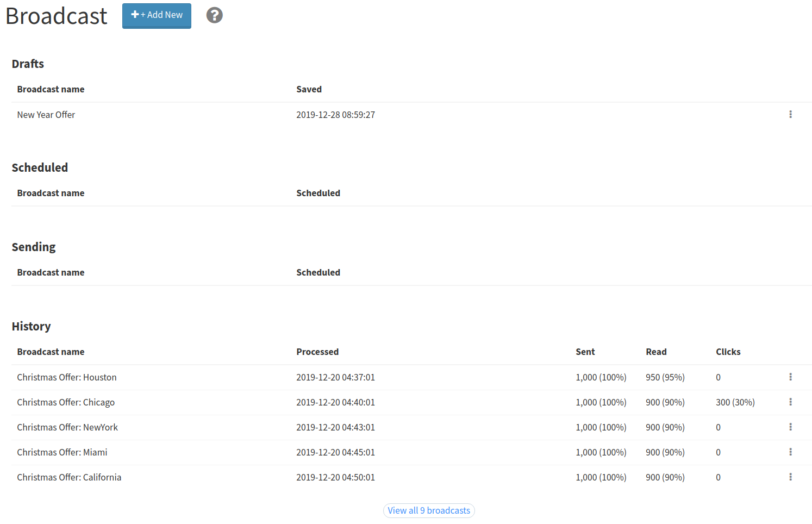Click the Drafts section heading
This screenshot has height=524, width=812.
tap(28, 64)
